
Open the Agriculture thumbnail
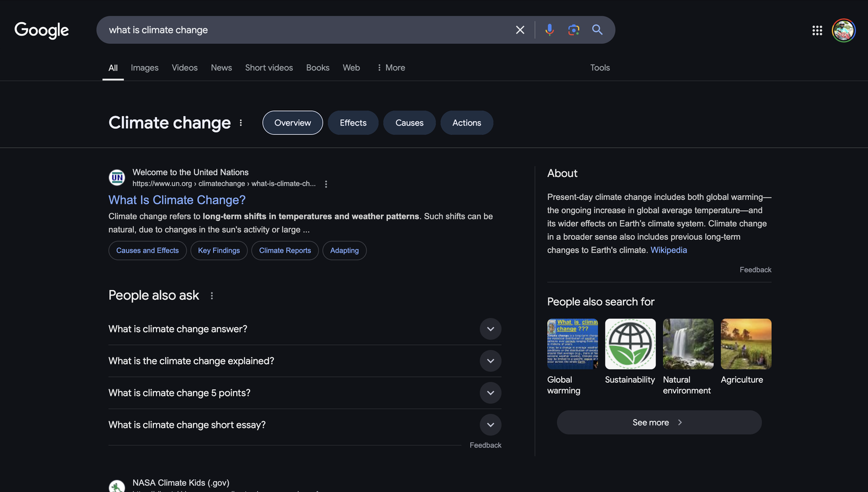coord(746,344)
